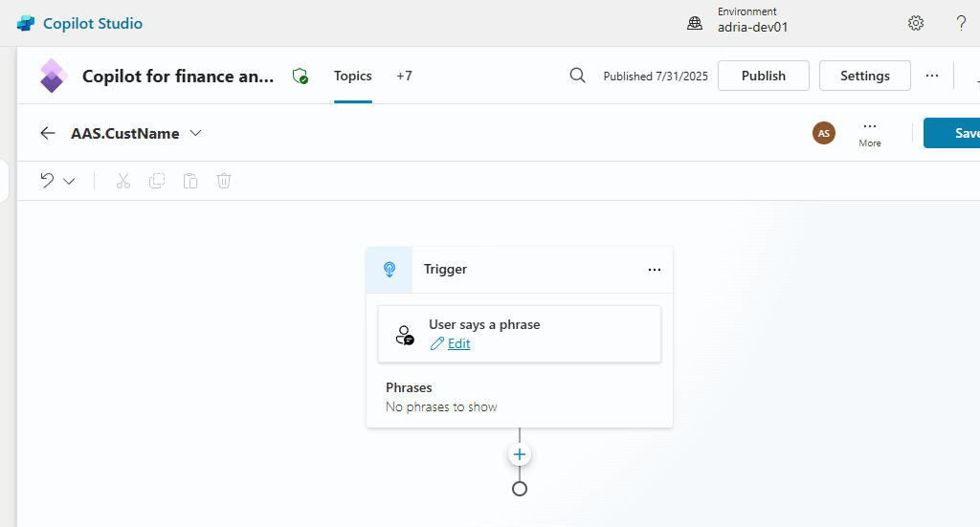Viewport: 980px width, 527px height.
Task: Switch to the Topics tab
Action: tap(352, 76)
